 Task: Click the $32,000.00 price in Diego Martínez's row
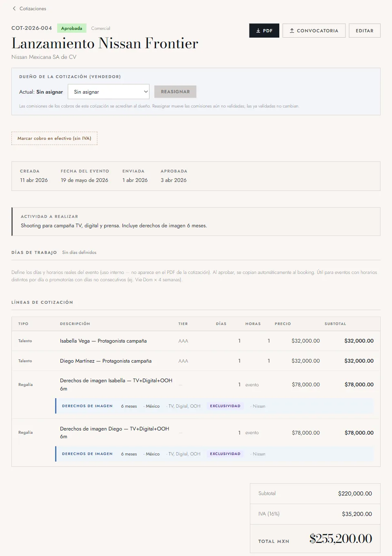tap(306, 361)
